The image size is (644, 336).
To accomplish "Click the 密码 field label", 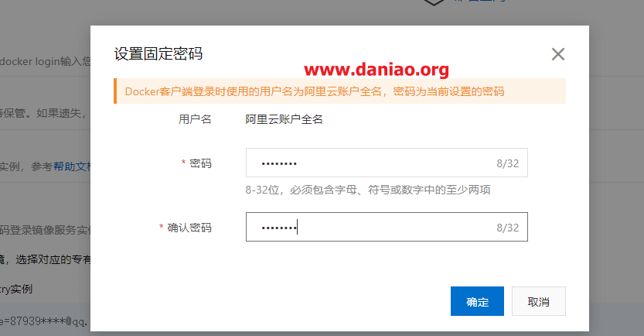I will pyautogui.click(x=200, y=163).
